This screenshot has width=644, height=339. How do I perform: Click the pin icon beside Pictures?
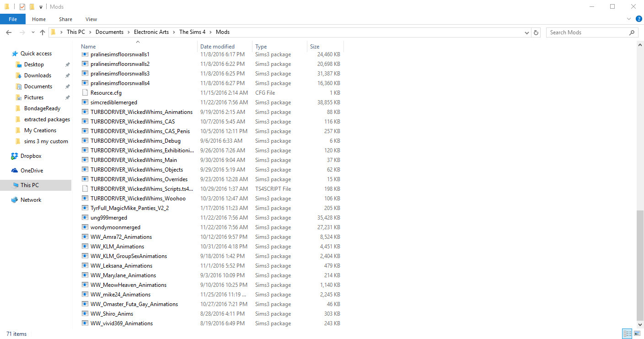[68, 97]
